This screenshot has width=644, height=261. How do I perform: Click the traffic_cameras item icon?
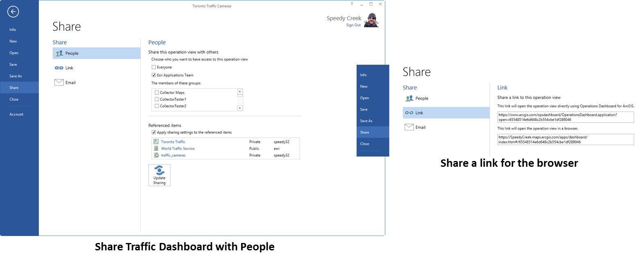[156, 155]
